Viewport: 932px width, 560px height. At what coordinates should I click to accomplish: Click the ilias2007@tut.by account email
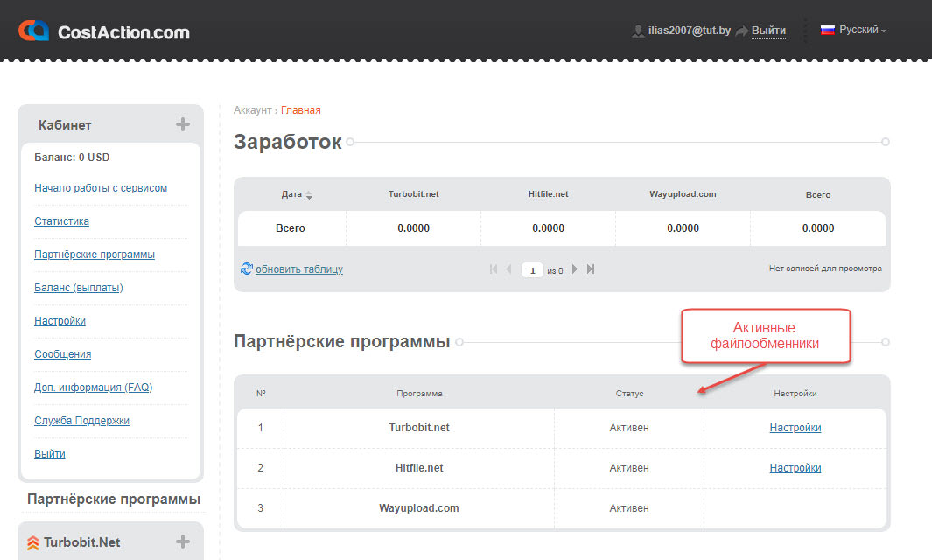coord(690,31)
